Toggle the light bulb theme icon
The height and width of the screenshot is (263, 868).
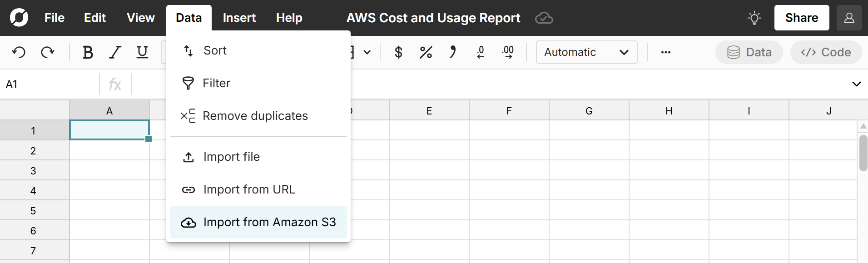tap(754, 18)
